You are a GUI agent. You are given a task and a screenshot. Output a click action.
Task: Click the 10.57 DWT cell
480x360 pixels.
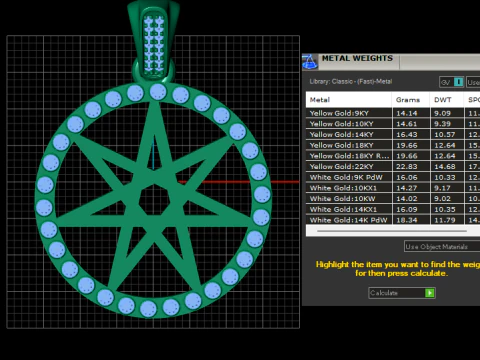(x=447, y=134)
